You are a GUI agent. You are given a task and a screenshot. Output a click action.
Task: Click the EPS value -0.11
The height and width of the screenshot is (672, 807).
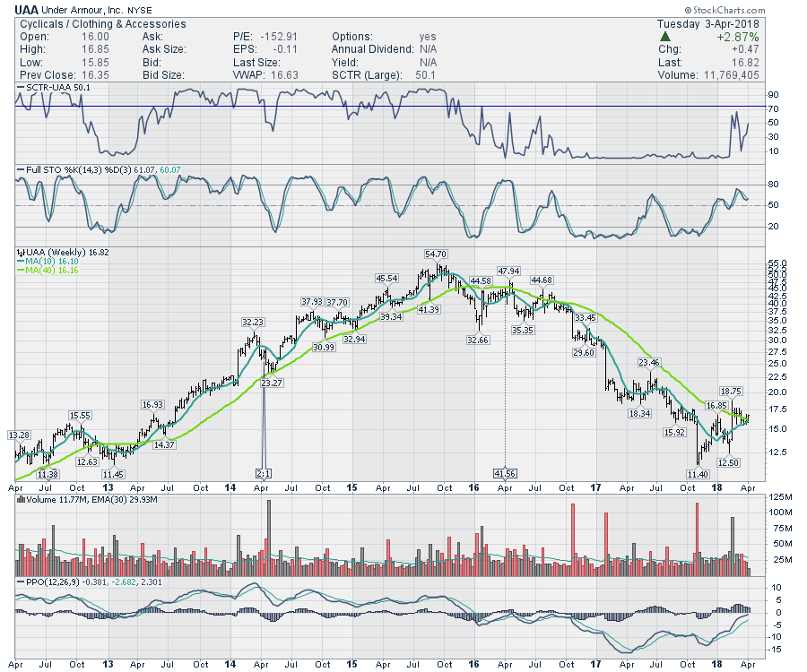[x=285, y=49]
